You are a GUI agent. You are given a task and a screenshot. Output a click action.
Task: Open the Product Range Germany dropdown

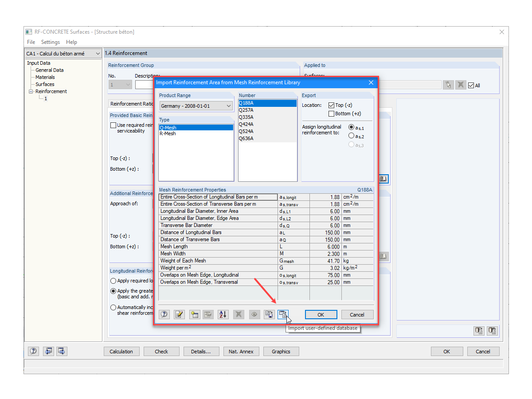(196, 106)
